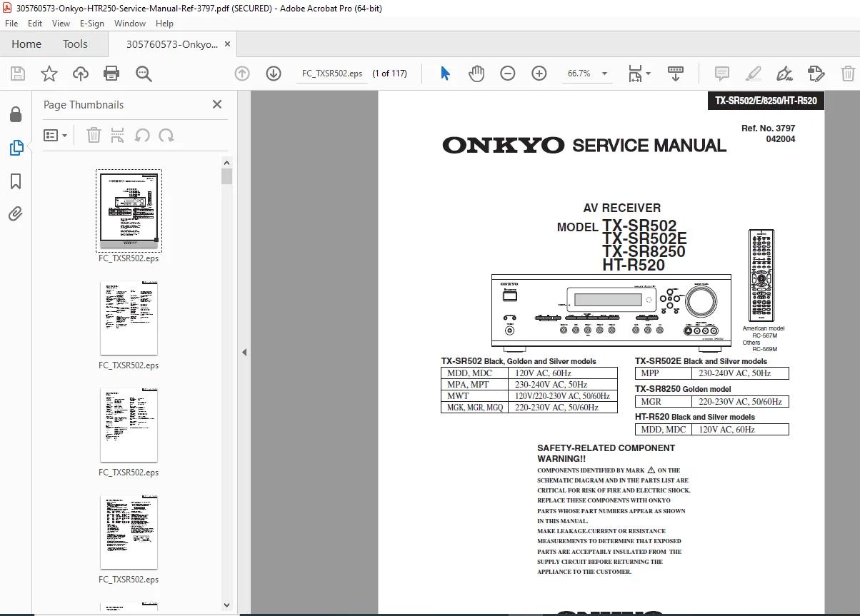This screenshot has height=616, width=860.
Task: Click the remote control image on the page
Action: coord(760,276)
